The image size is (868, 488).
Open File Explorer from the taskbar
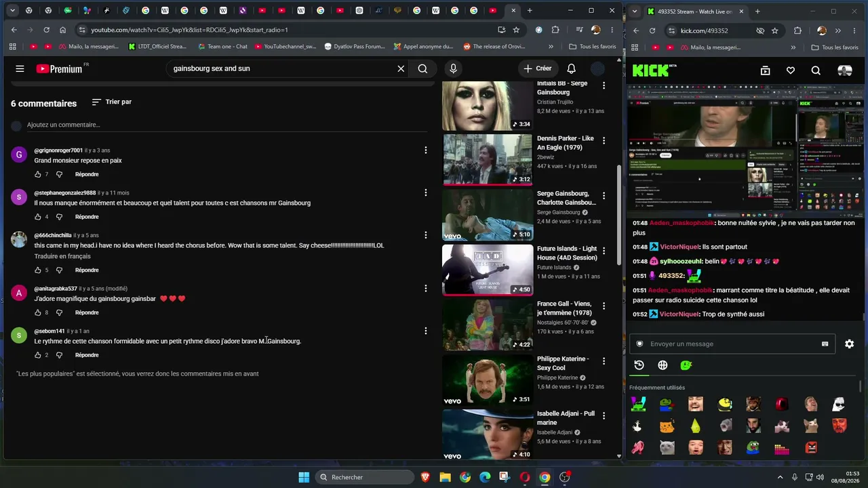(445, 477)
